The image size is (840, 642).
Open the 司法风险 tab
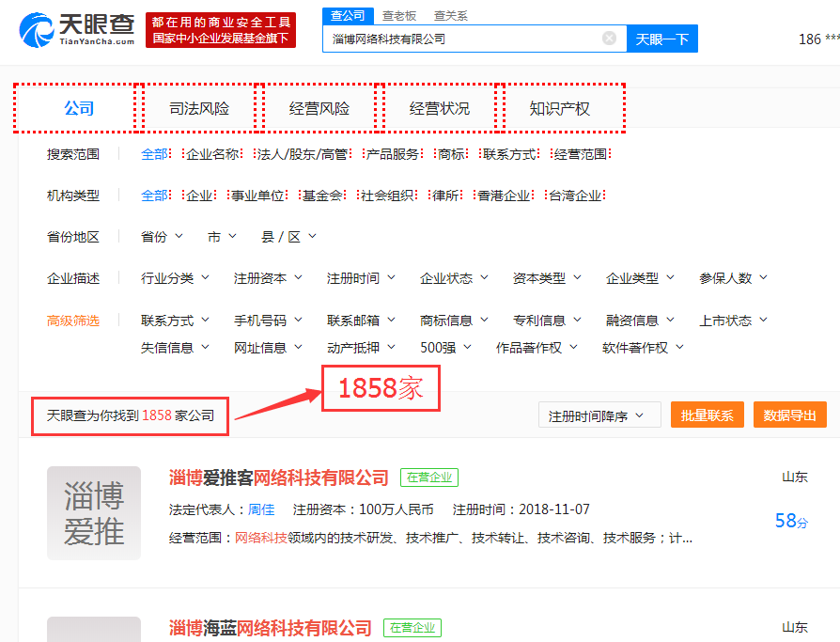(199, 108)
